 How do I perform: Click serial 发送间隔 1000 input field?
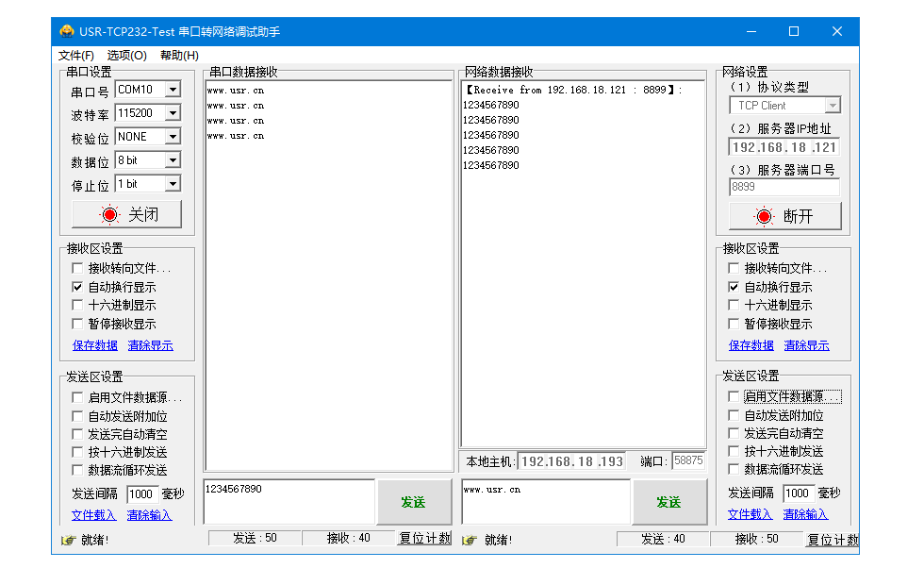pyautogui.click(x=141, y=493)
